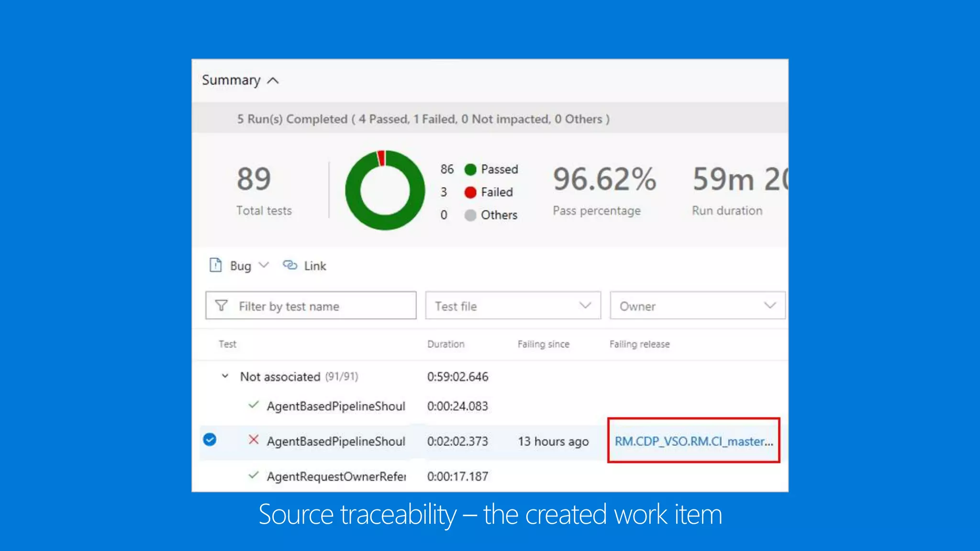The image size is (980, 551).
Task: Select the AgentRequestOwnerRefer test name
Action: tap(336, 476)
